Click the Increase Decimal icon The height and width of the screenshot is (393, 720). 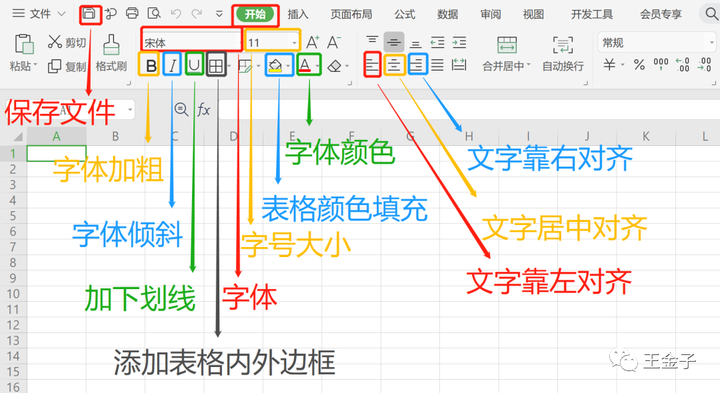pyautogui.click(x=683, y=64)
